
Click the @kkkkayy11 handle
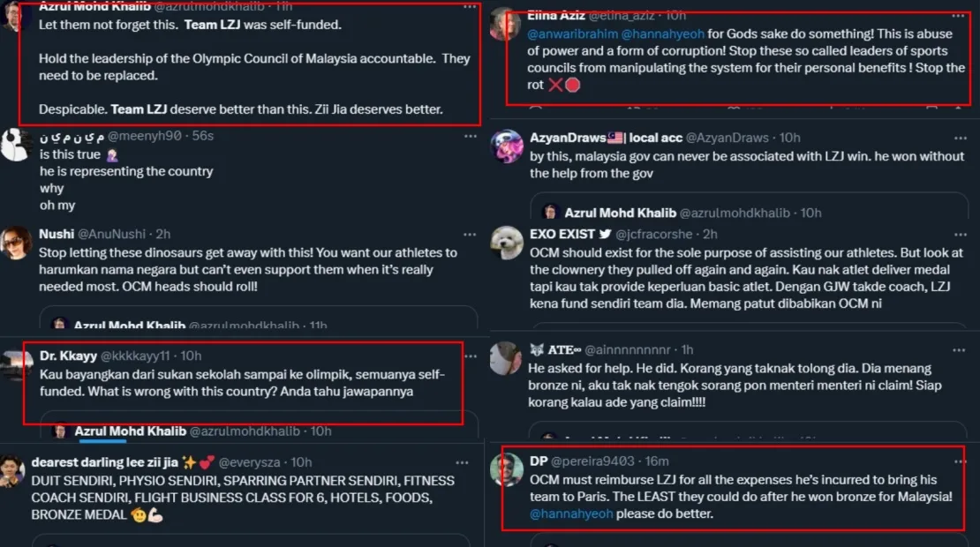coord(134,356)
